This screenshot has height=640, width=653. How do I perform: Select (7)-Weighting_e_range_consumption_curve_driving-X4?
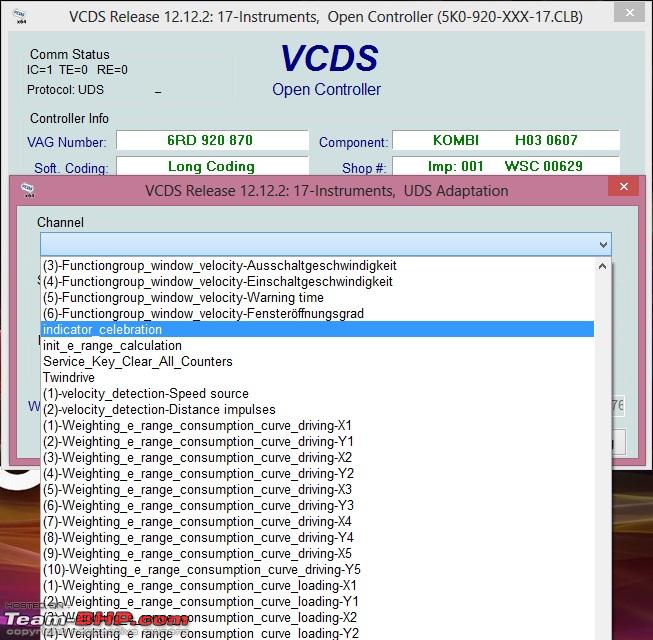tap(317, 522)
